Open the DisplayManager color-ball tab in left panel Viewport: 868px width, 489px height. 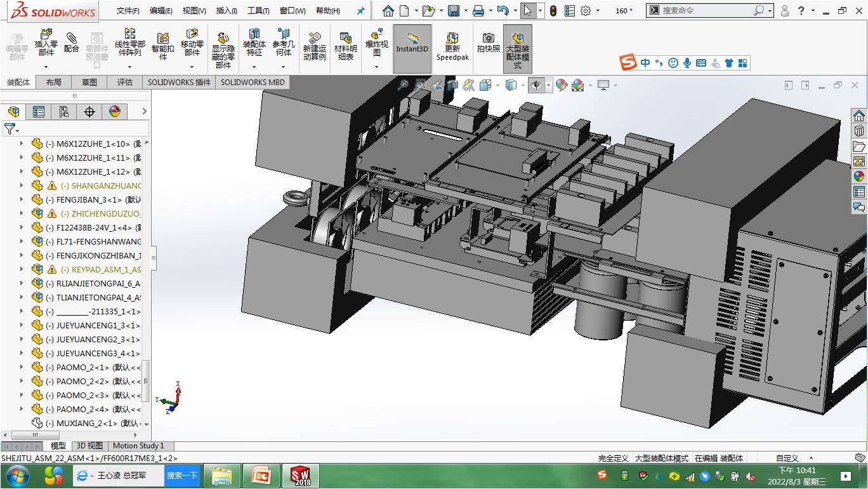coord(115,112)
